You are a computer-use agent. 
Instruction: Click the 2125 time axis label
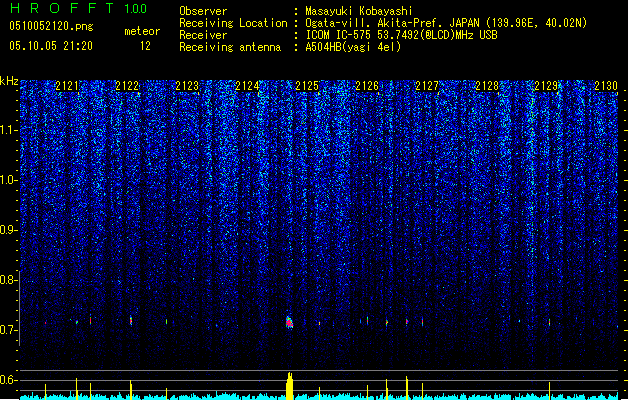point(307,86)
